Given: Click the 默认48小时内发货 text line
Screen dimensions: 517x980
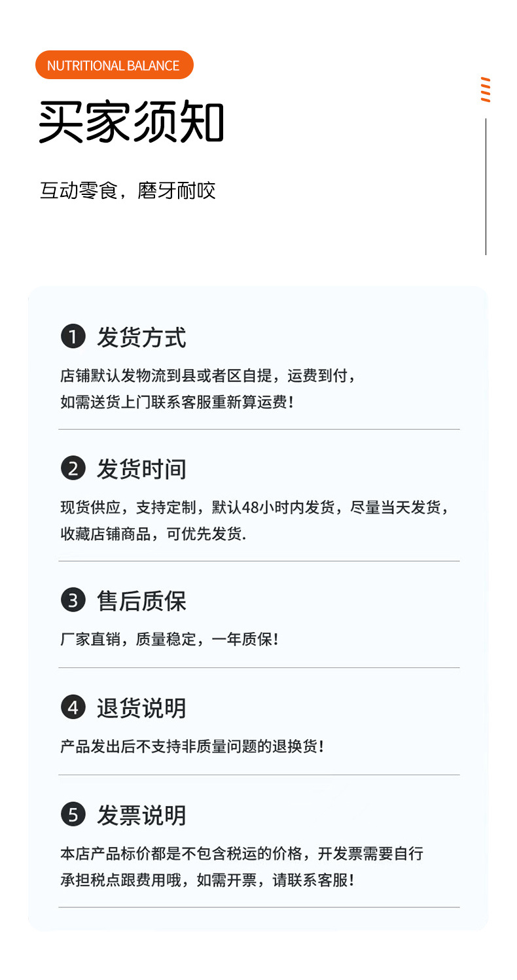Looking at the screenshot, I should [254, 507].
